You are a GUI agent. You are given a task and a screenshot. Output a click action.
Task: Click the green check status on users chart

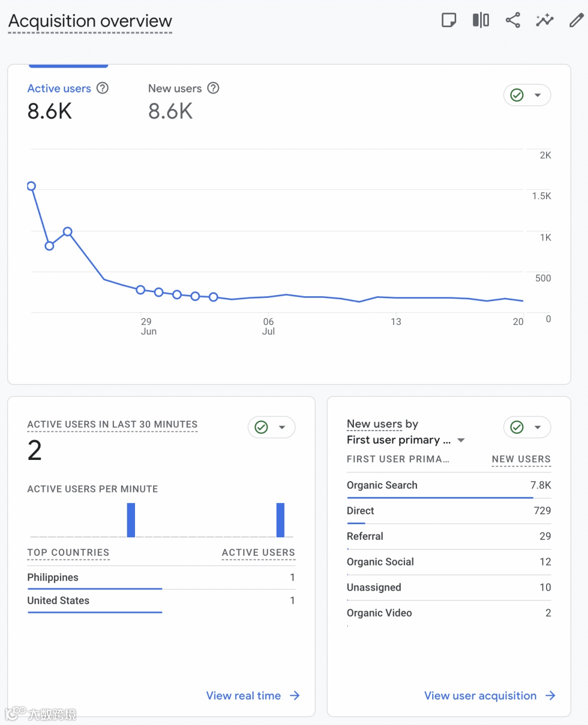click(517, 95)
